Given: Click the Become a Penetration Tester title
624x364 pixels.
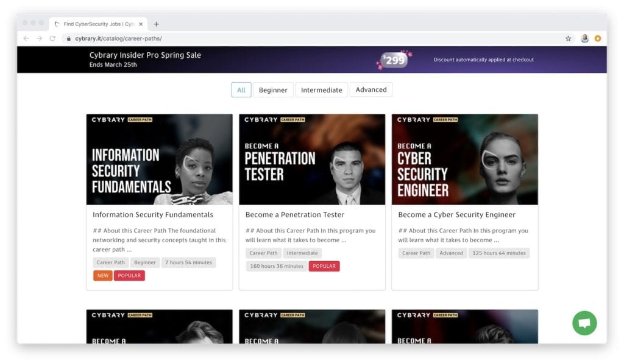Looking at the screenshot, I should [295, 215].
